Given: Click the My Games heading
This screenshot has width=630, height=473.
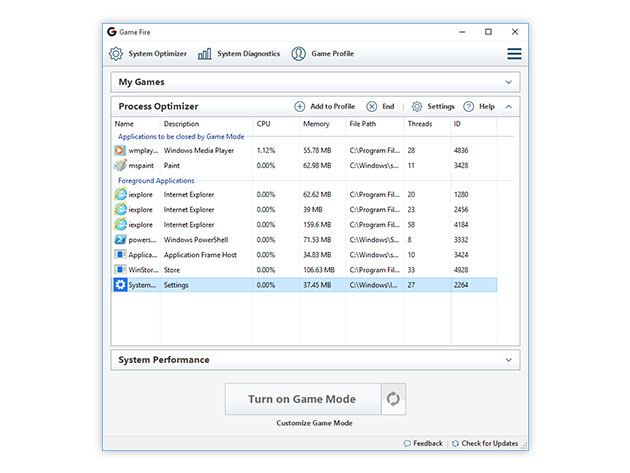Looking at the screenshot, I should pos(141,82).
